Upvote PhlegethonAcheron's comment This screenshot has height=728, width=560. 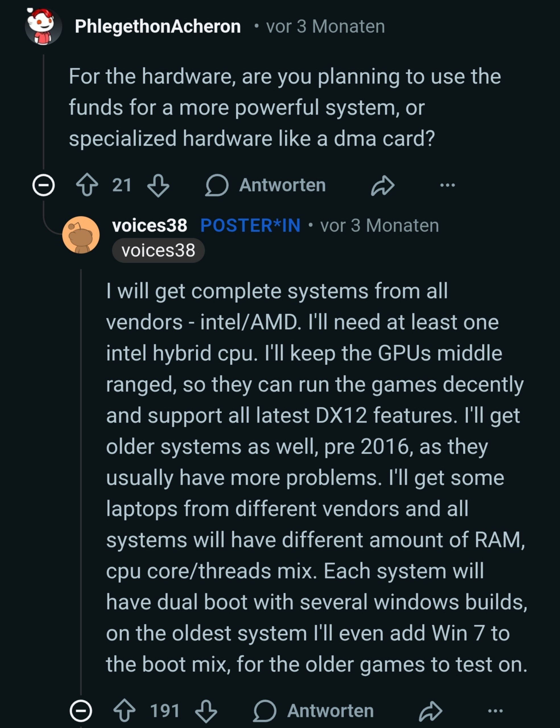(x=87, y=185)
